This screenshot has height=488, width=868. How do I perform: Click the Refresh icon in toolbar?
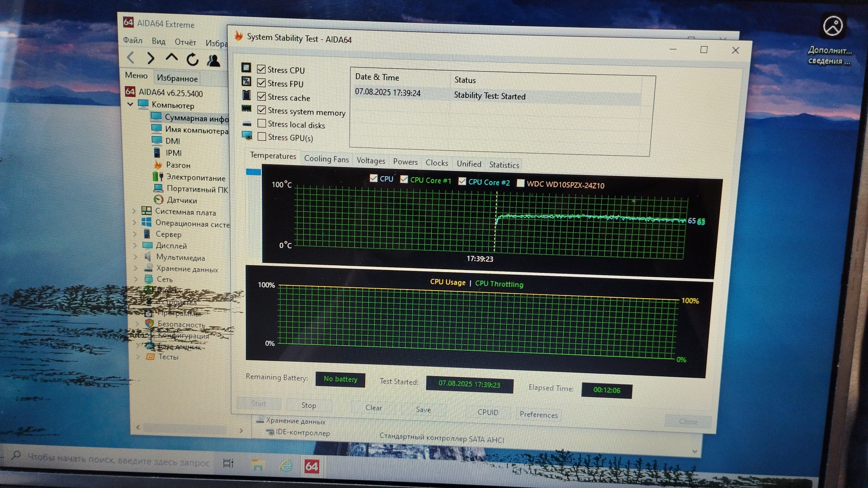coord(193,59)
